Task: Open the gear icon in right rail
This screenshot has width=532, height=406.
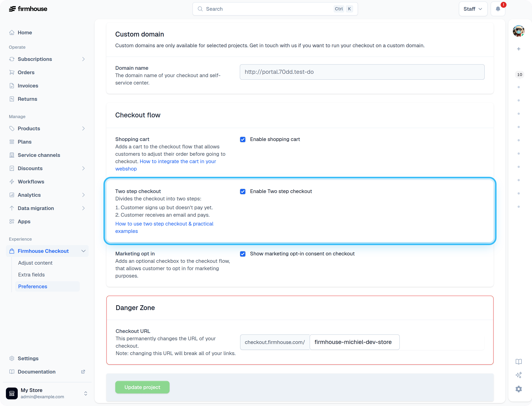Action: pos(519,389)
